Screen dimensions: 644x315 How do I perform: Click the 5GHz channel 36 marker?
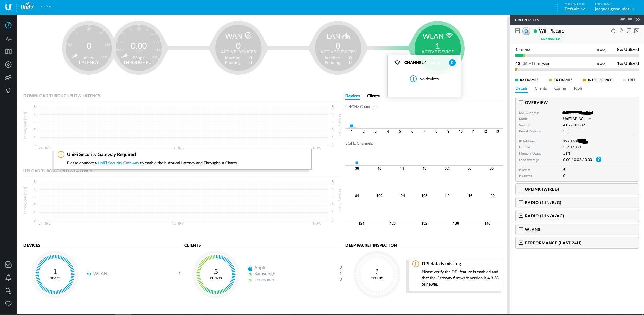coord(357,163)
